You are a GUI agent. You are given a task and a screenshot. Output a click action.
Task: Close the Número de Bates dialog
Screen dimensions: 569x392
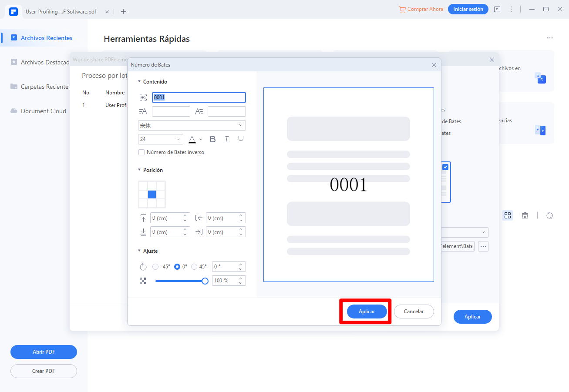pyautogui.click(x=434, y=65)
